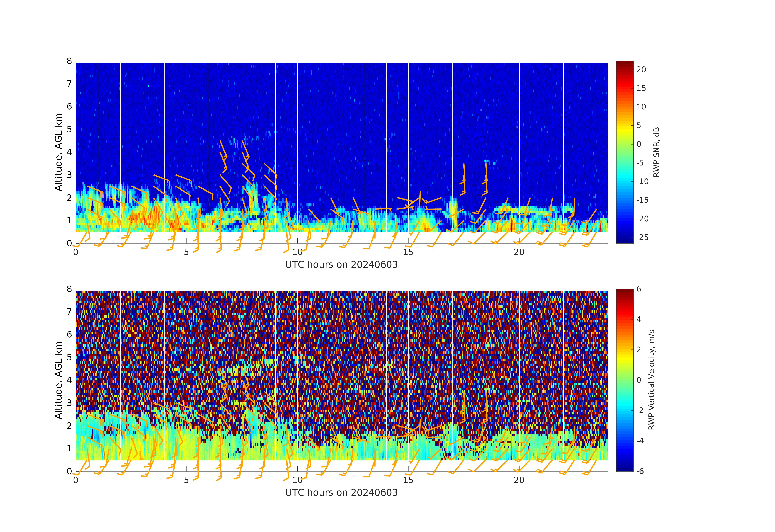
Task: Click x-axis tick '15' on the top plot
Action: [x=408, y=252]
